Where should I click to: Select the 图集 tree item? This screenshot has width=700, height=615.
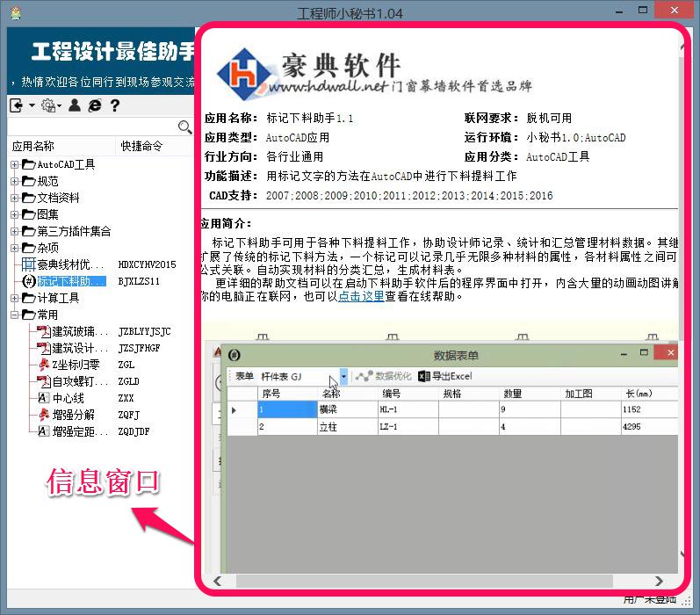click(x=47, y=215)
